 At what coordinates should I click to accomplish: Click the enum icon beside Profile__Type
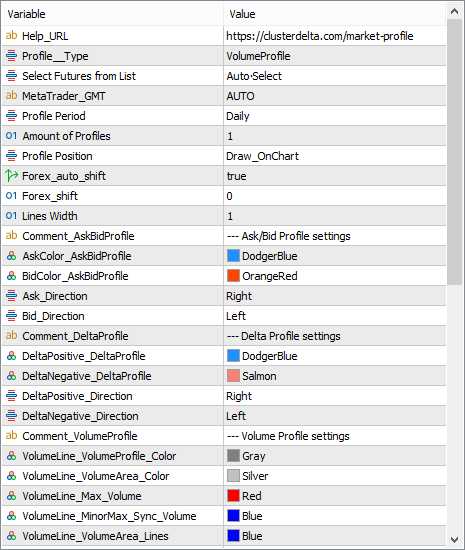point(11,56)
